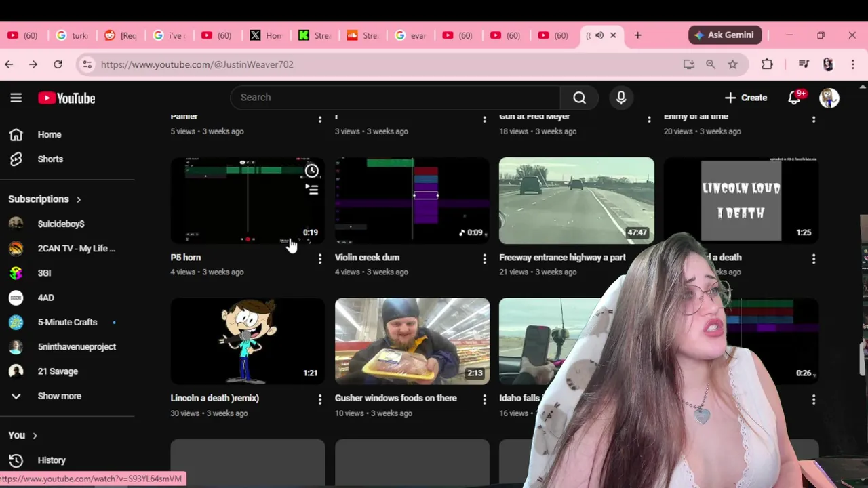The height and width of the screenshot is (488, 868).
Task: Click the browser address bar URL
Action: [197, 64]
